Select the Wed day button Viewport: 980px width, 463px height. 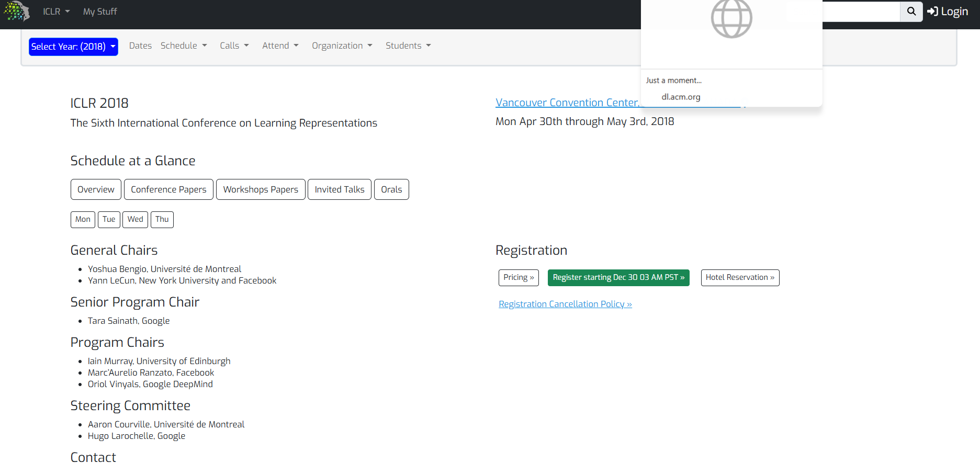click(x=135, y=219)
